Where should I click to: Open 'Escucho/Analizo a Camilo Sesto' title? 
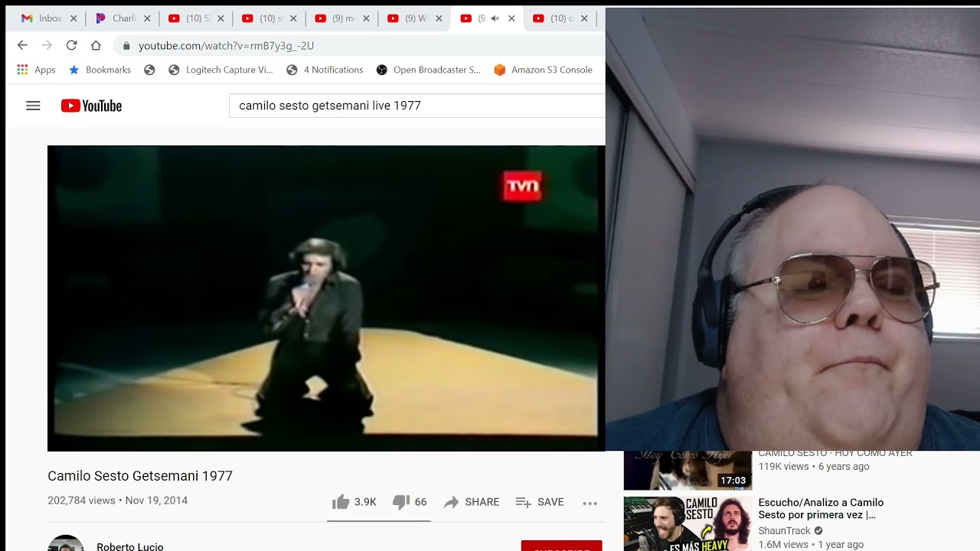click(x=821, y=509)
